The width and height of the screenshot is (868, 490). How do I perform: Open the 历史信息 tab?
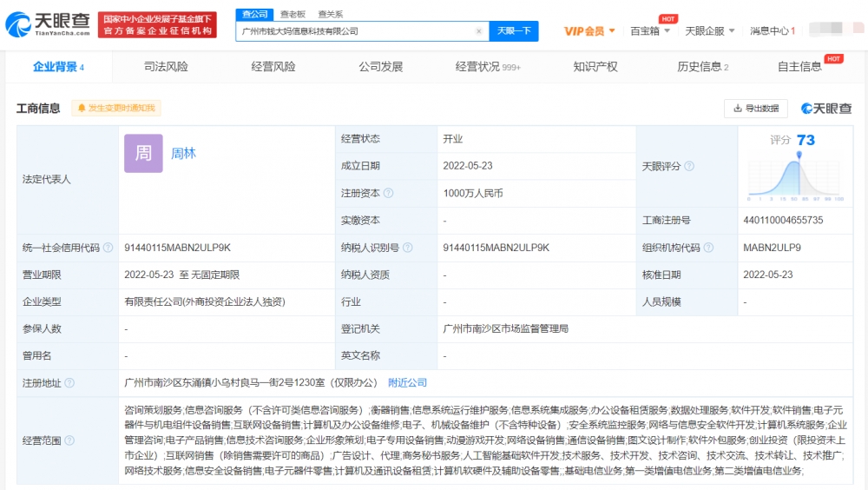[x=703, y=67]
